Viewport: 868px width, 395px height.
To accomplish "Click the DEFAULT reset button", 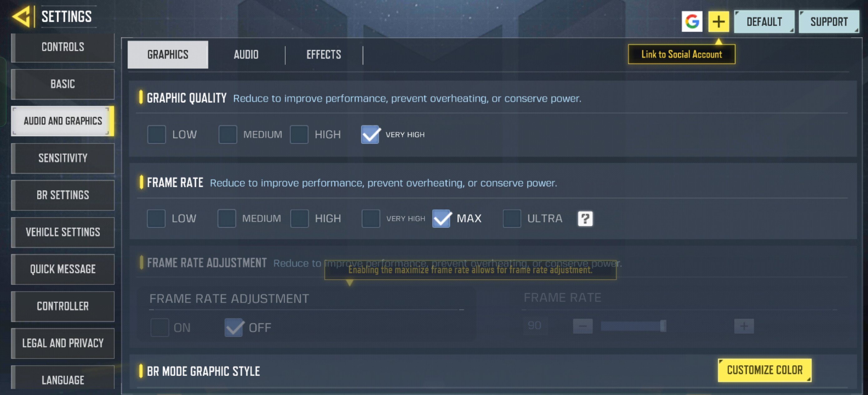I will coord(764,21).
